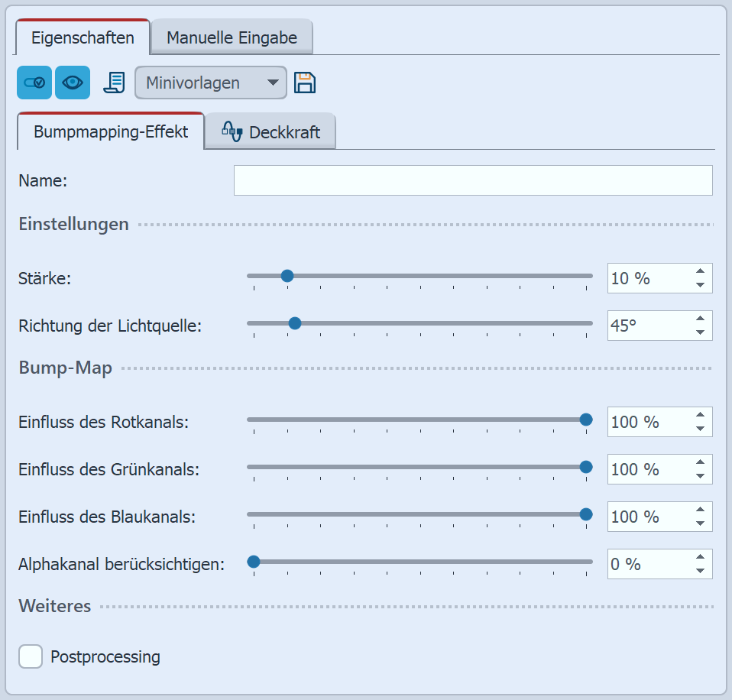Click the eye preview visibility icon
Image resolution: width=732 pixels, height=700 pixels.
tap(73, 83)
